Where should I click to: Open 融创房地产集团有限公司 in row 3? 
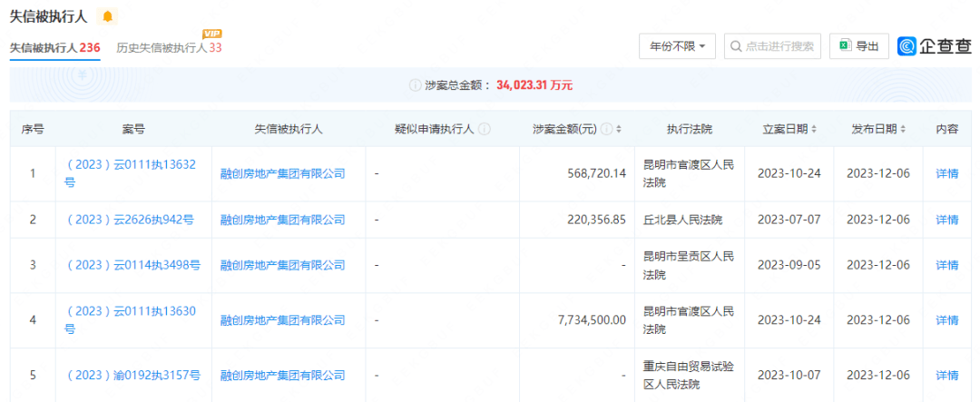click(x=283, y=265)
